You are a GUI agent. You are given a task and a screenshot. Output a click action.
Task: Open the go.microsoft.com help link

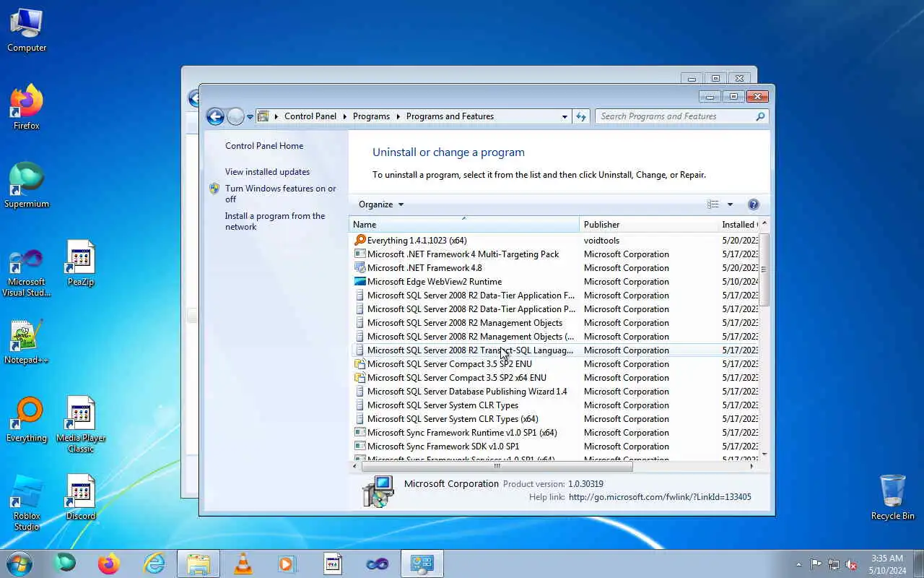coord(660,497)
